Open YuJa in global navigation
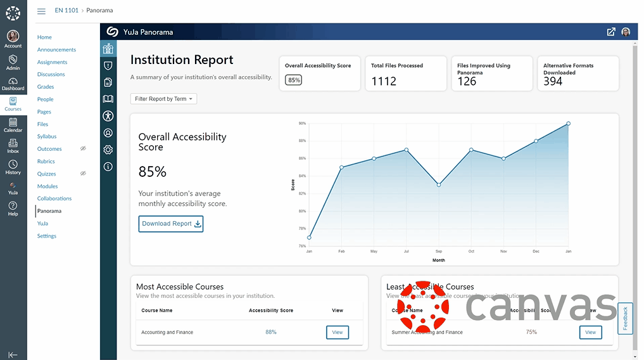Image resolution: width=644 pixels, height=360 pixels. pyautogui.click(x=13, y=189)
